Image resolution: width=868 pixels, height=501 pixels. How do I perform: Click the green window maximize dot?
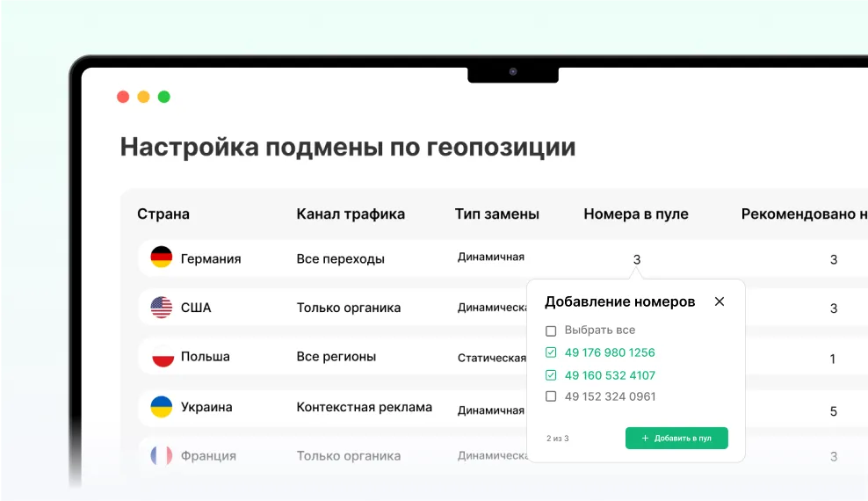tap(163, 97)
